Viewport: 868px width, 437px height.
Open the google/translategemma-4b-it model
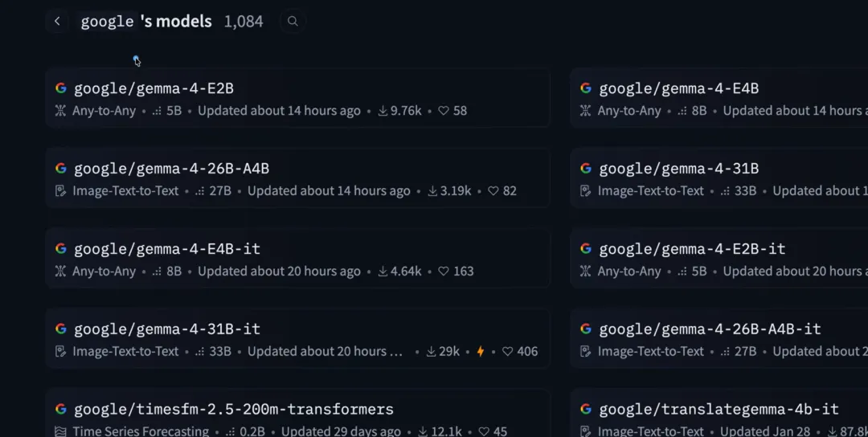tap(719, 410)
